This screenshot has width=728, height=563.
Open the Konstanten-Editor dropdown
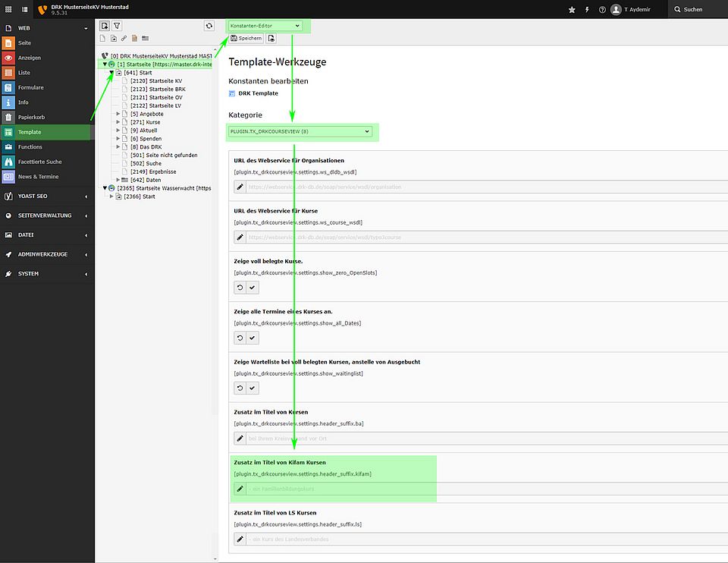[265, 26]
